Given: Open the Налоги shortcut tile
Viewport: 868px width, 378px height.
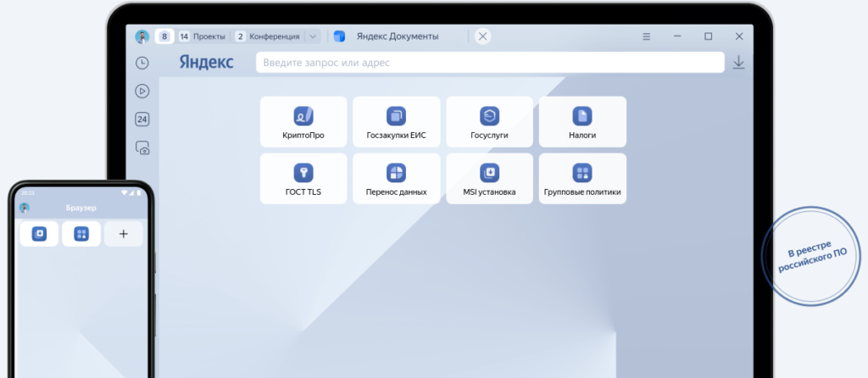Looking at the screenshot, I should tap(582, 122).
